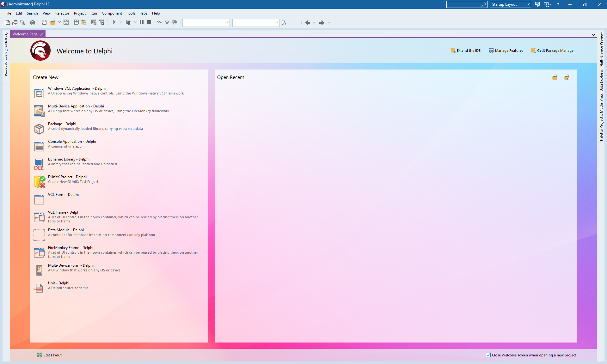This screenshot has width=607, height=364.
Task: Click the Delphi helmet logo
Action: click(40, 51)
